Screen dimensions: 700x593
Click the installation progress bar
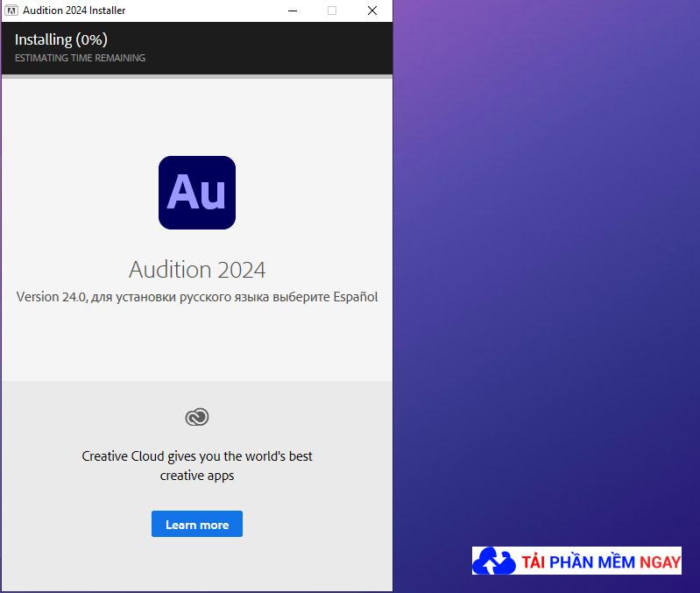pyautogui.click(x=197, y=77)
